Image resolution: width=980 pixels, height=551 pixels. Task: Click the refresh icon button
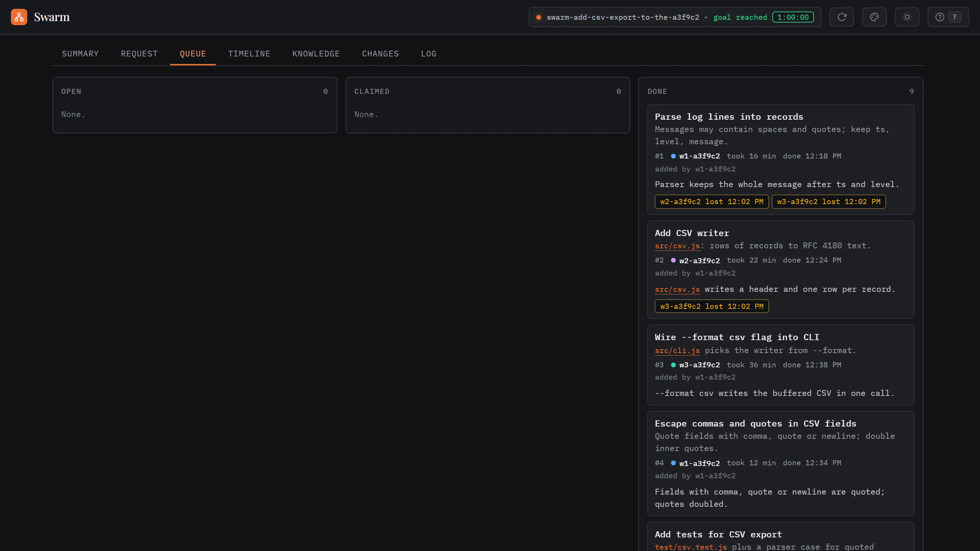click(842, 17)
